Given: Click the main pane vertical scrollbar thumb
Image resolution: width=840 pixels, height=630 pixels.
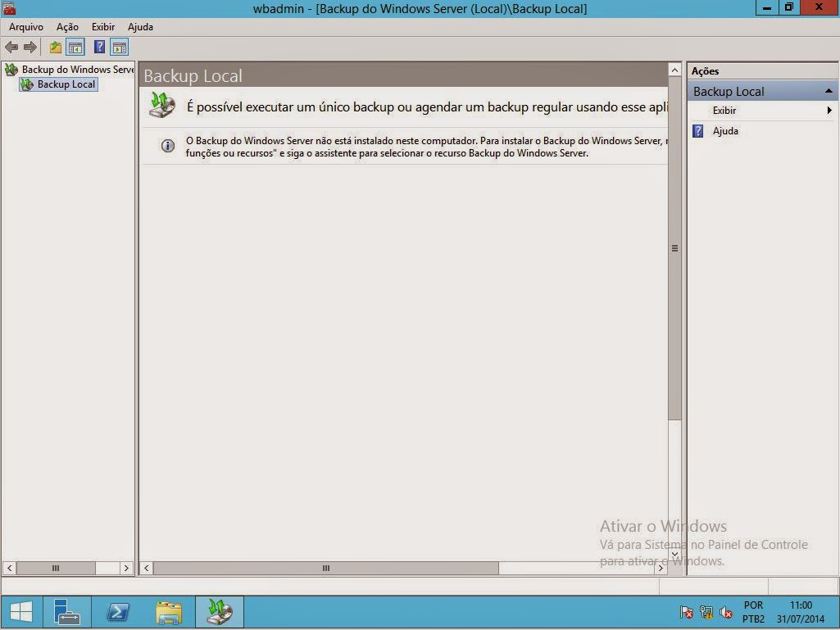Looking at the screenshot, I should coord(674,248).
